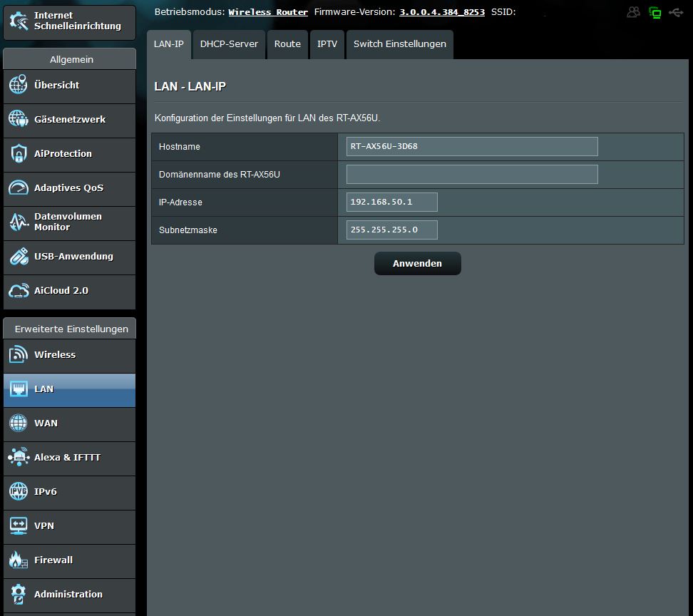Open the USB-Anwendung icon
This screenshot has height=616, width=693.
[19, 256]
